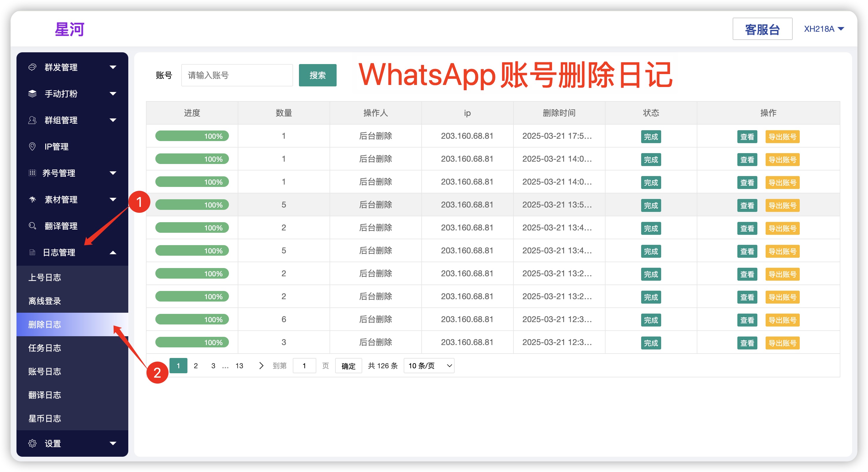Click the IP管理 location pin icon
The image size is (868, 472).
pos(32,146)
